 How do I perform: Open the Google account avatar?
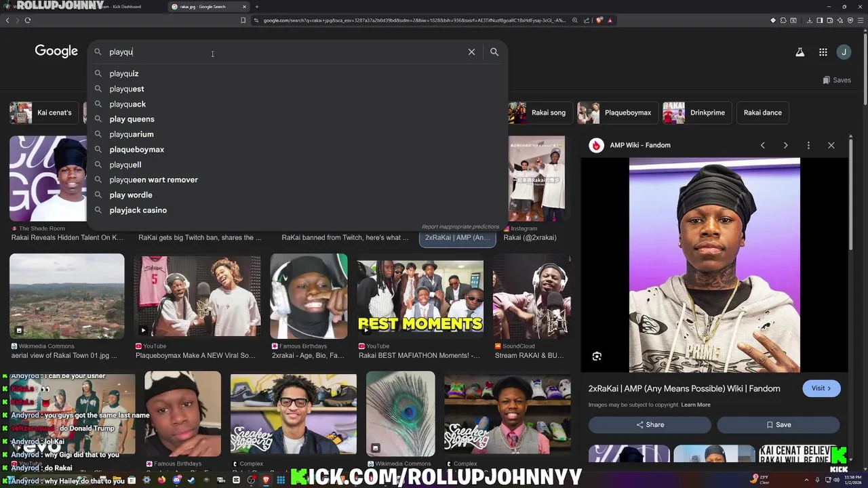[x=844, y=52]
